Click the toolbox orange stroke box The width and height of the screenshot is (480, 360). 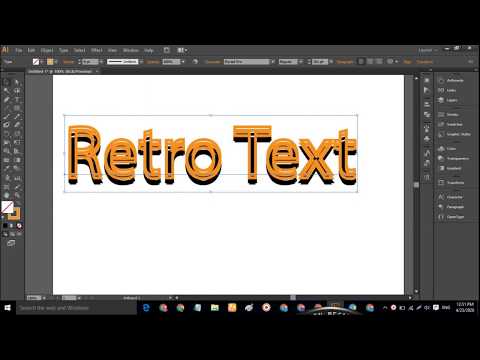pyautogui.click(x=15, y=215)
